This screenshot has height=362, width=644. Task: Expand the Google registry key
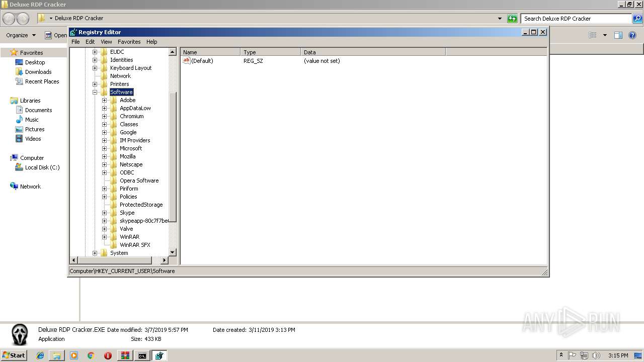coord(104,132)
